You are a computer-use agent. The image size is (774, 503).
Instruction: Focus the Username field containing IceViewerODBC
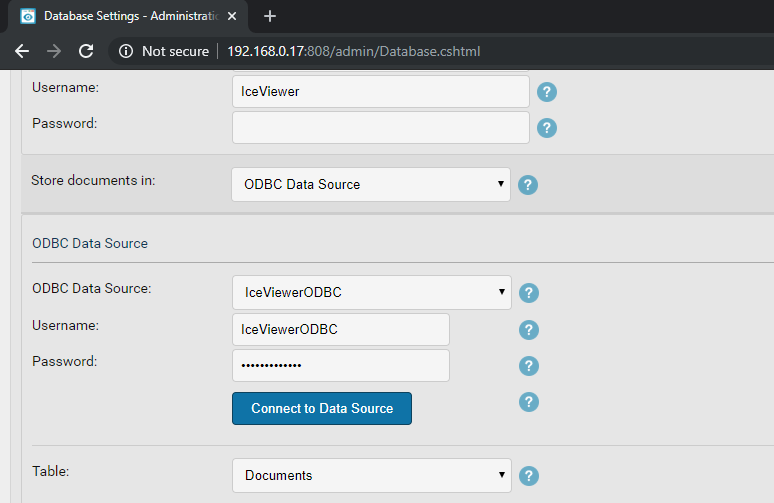341,329
